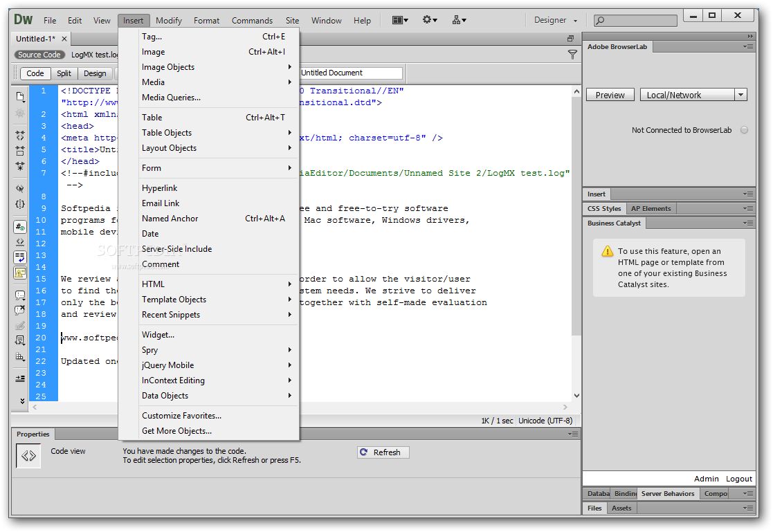Show more coding toolbar tools via double chevron

pyautogui.click(x=22, y=401)
